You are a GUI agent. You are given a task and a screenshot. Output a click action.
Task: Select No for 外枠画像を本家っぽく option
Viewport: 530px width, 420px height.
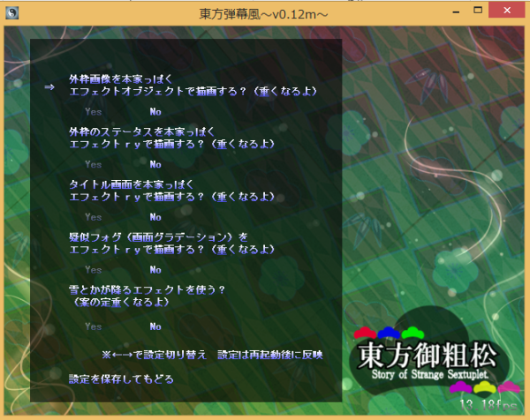155,112
